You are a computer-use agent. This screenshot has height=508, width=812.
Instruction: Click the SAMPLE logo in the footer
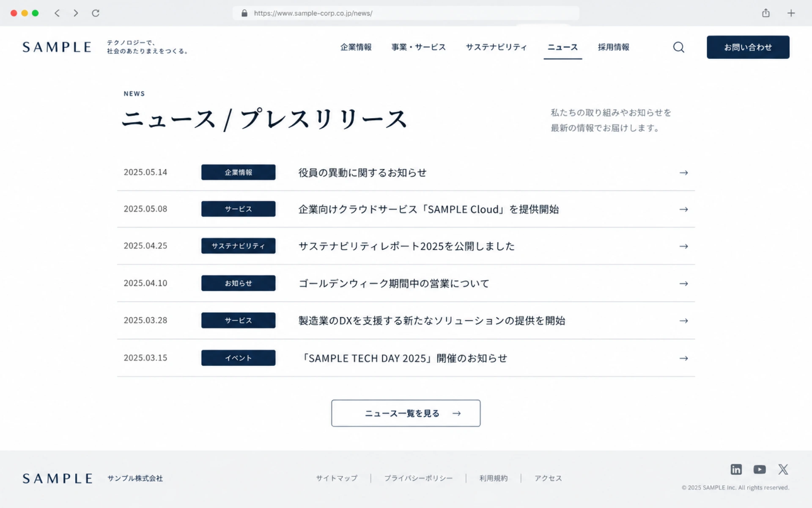[58, 478]
